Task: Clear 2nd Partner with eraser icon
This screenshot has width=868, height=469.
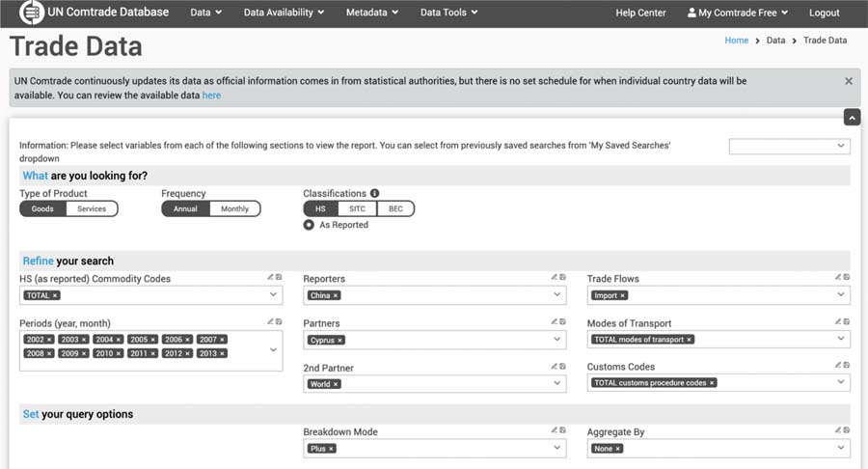Action: coord(555,366)
